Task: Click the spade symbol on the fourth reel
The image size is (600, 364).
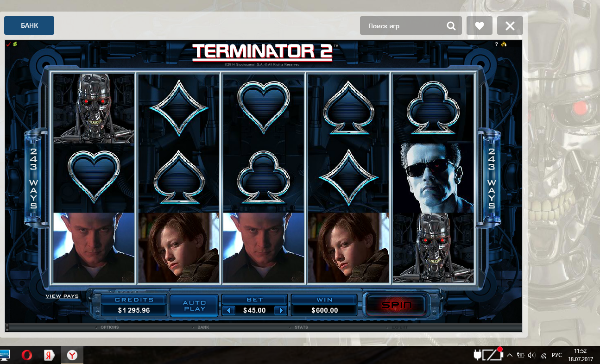Action: pyautogui.click(x=348, y=108)
